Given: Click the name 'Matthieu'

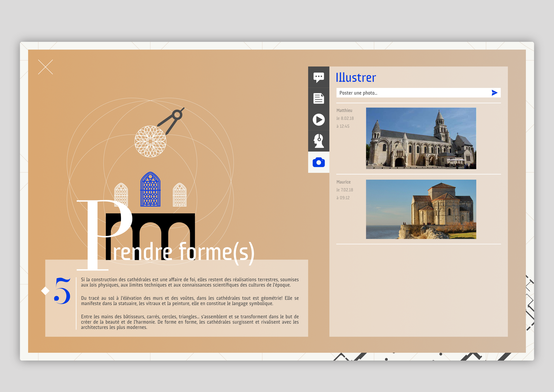Looking at the screenshot, I should [x=344, y=111].
